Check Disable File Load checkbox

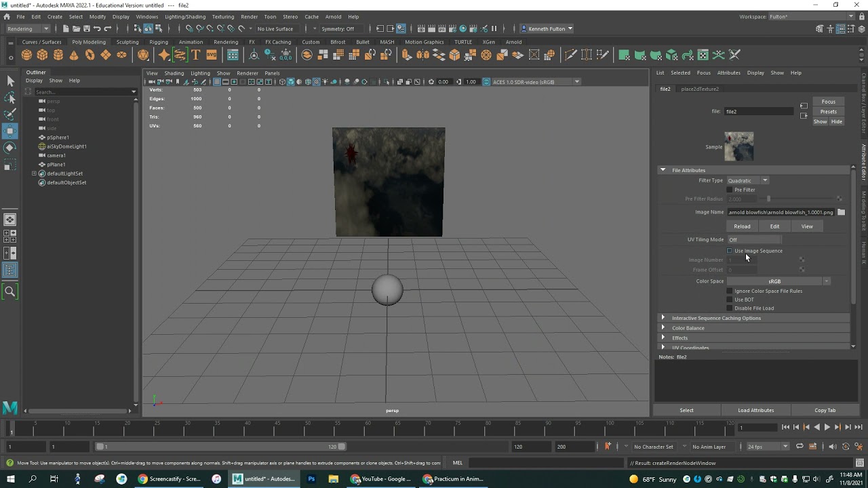[730, 308]
